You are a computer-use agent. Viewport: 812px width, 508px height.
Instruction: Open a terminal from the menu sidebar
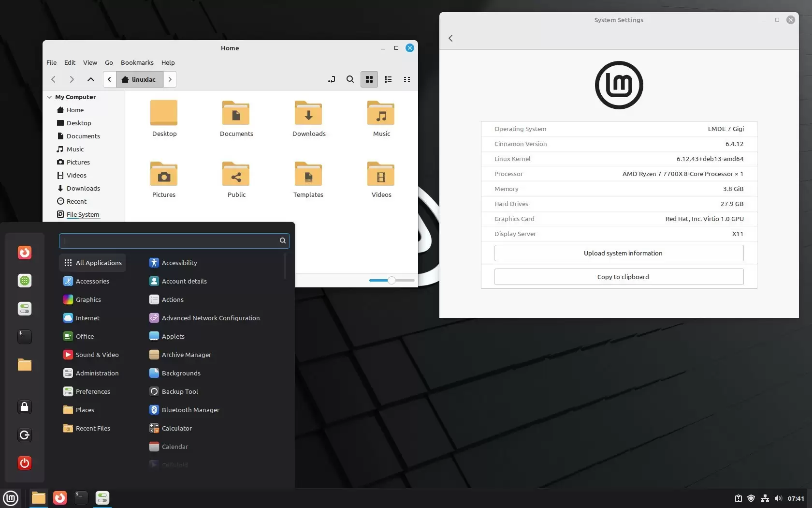(x=24, y=337)
